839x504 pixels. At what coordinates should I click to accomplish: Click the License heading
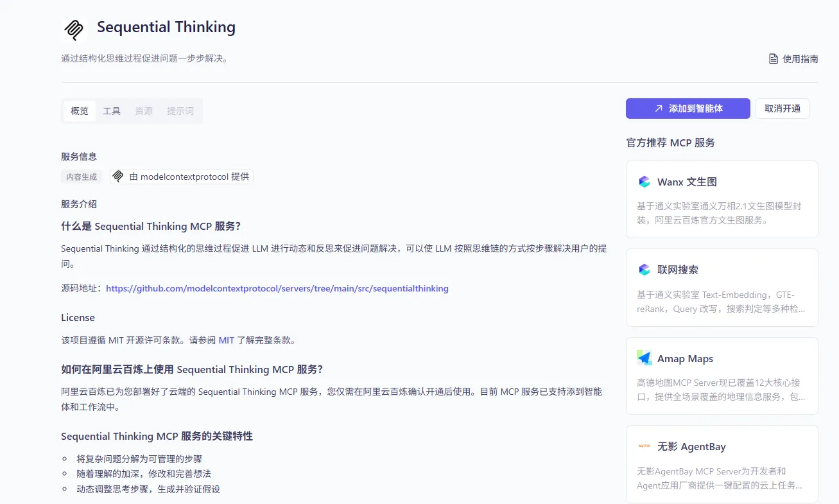(x=78, y=318)
